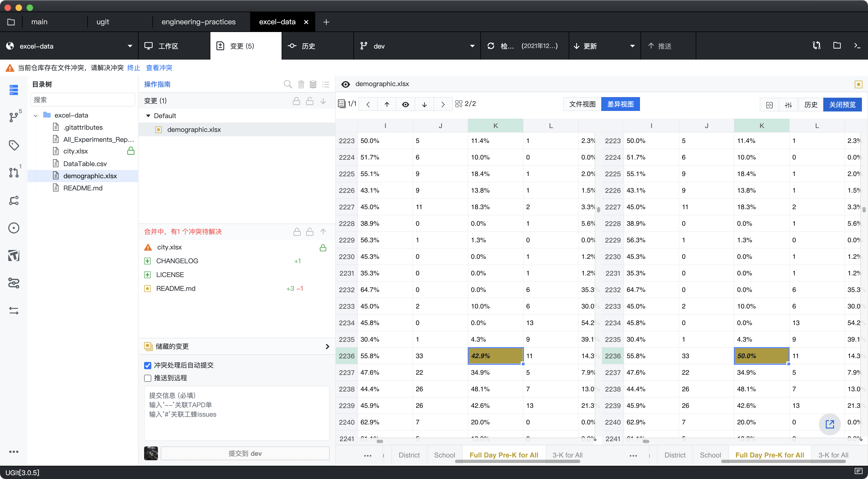Screen dimensions: 868x479
Task: Open folder icon in top right toolbar
Action: coord(837,46)
